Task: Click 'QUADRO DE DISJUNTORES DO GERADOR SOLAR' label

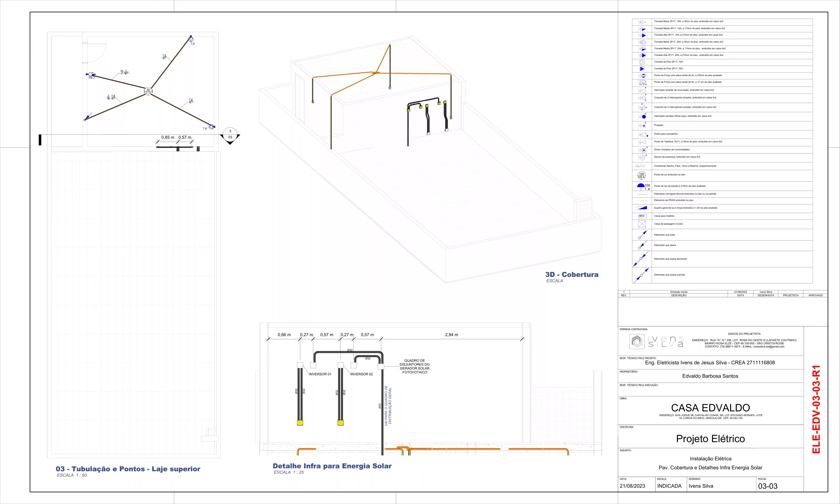Action: click(414, 367)
